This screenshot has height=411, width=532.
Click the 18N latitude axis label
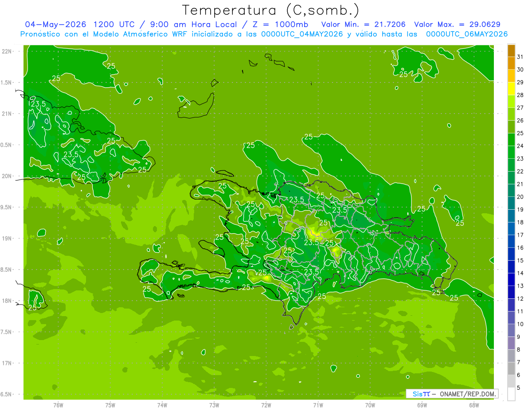point(7,301)
